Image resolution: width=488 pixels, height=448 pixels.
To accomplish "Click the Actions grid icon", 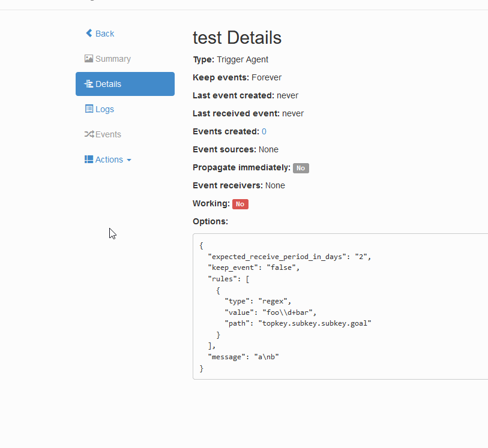I will (89, 159).
